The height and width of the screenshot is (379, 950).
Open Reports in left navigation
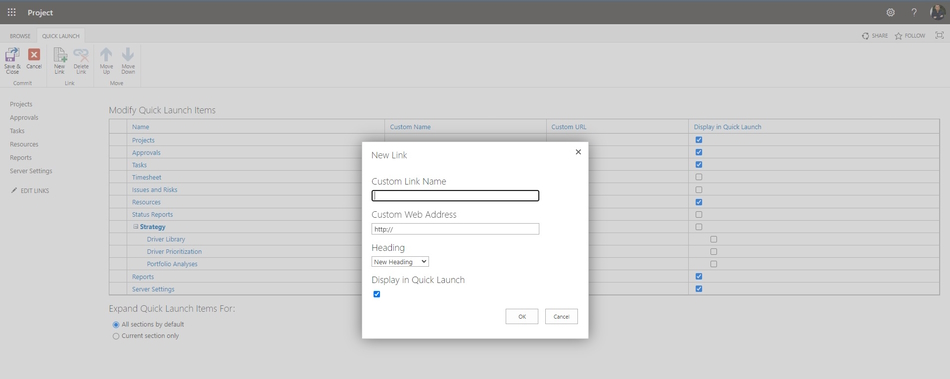[x=21, y=157]
